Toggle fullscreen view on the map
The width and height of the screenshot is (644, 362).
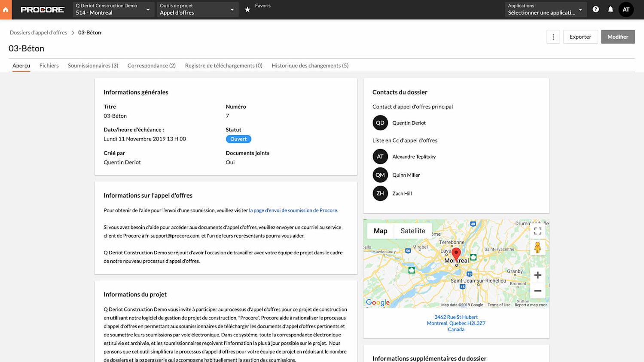tap(537, 231)
